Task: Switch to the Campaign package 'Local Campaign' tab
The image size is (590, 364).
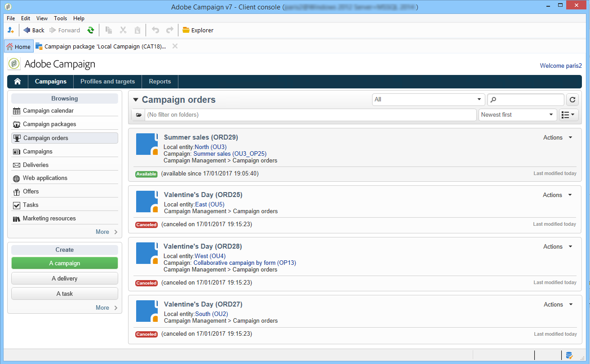Action: 101,46
